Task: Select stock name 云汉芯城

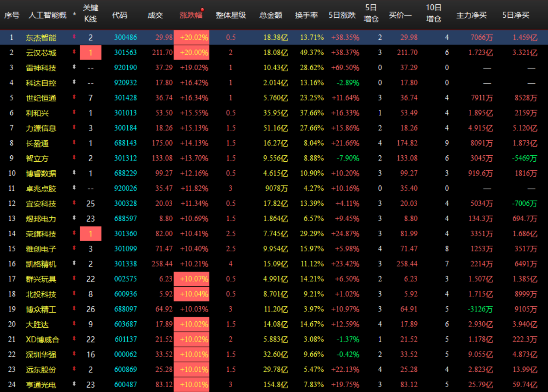Action: [x=41, y=53]
